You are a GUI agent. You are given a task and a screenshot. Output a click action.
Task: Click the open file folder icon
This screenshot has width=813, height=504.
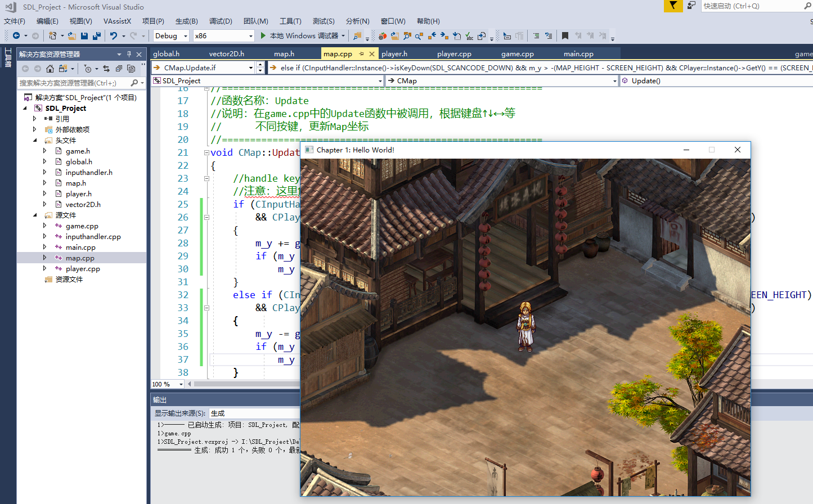coord(72,36)
